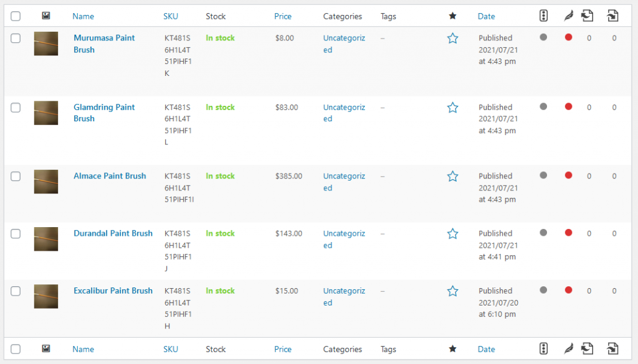The width and height of the screenshot is (638, 364).
Task: Click the outgoing links icon in footer
Action: [x=587, y=348]
